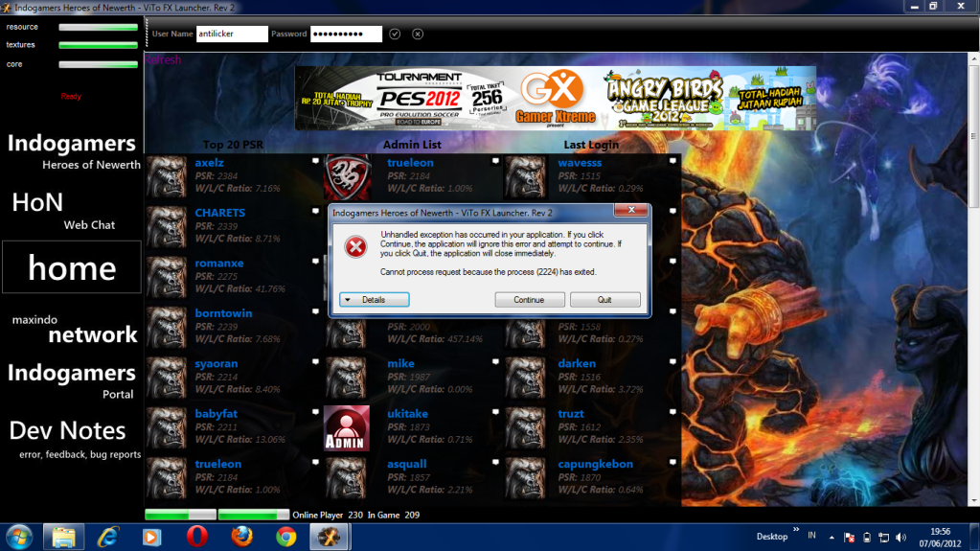Image resolution: width=980 pixels, height=551 pixels.
Task: Click the Refresh link
Action: tap(163, 60)
